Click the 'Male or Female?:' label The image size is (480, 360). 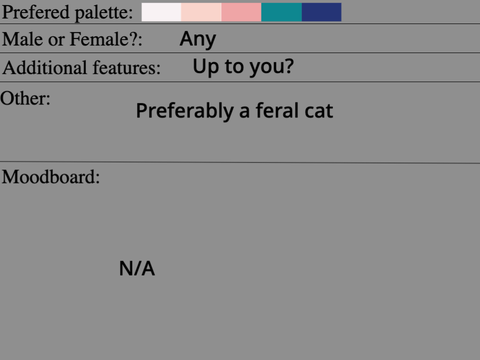coord(72,39)
